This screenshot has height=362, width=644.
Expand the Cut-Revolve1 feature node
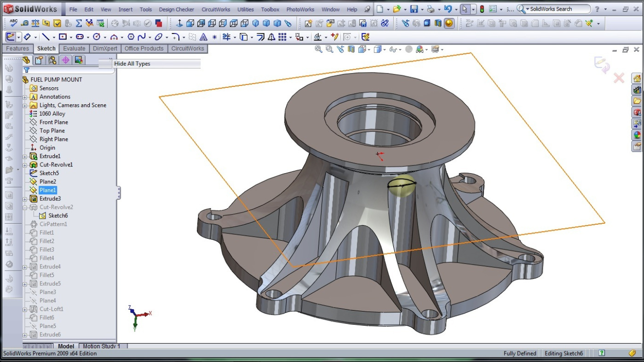[25, 165]
